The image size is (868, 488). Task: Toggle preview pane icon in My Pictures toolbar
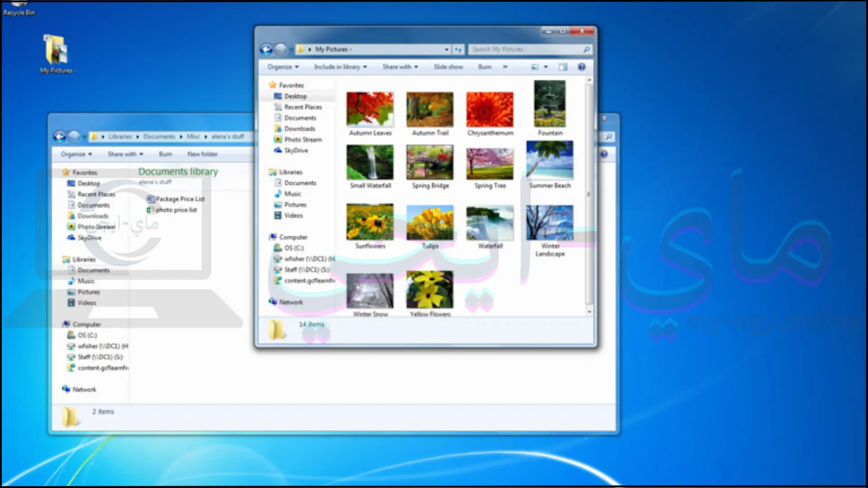563,67
